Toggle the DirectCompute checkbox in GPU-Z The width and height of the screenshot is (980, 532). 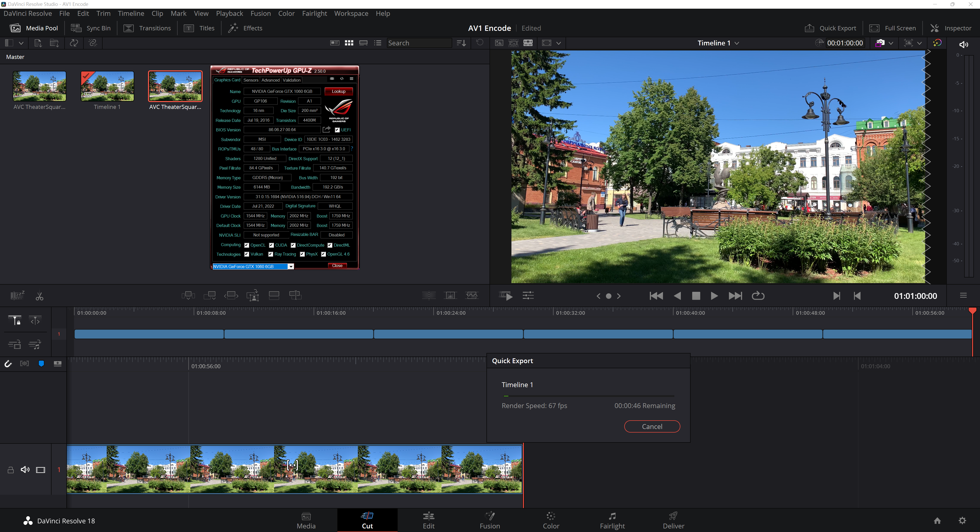coord(293,245)
